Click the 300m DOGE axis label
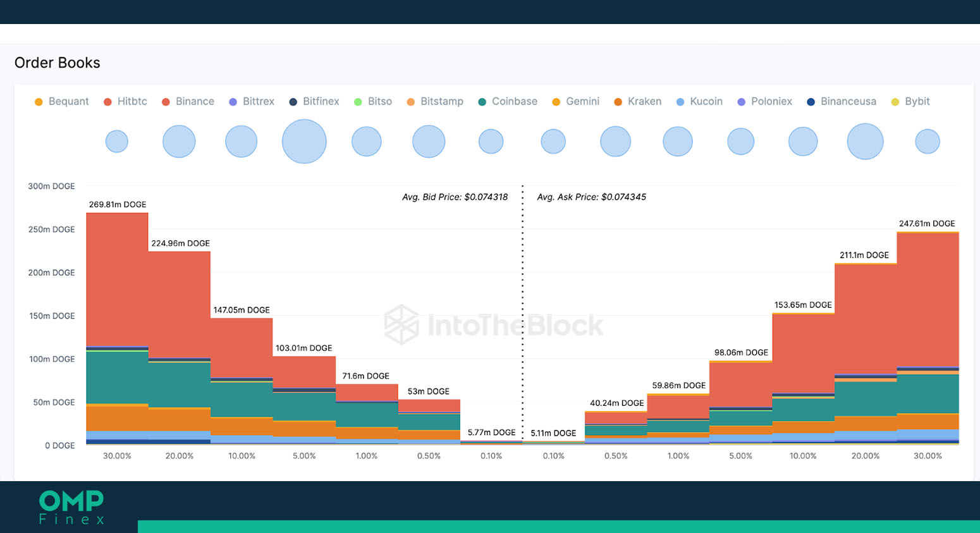980x533 pixels. (51, 186)
